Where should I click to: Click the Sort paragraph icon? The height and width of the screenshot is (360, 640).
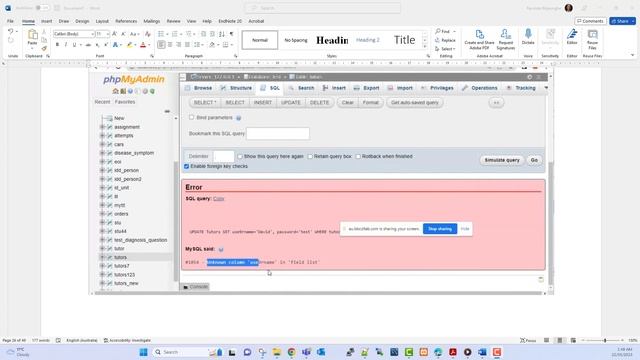(x=222, y=34)
